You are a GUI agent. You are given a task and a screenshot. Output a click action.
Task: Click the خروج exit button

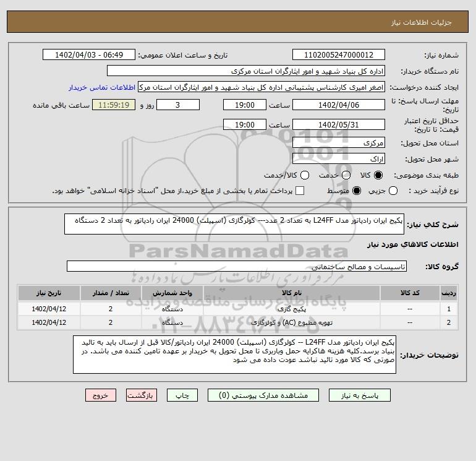point(101,395)
